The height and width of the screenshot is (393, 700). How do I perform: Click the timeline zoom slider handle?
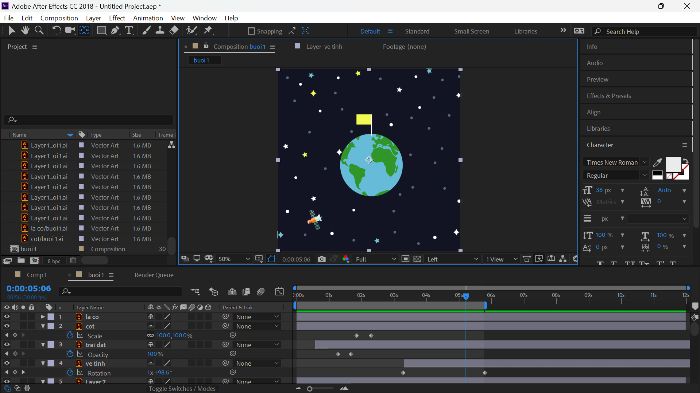tap(309, 389)
